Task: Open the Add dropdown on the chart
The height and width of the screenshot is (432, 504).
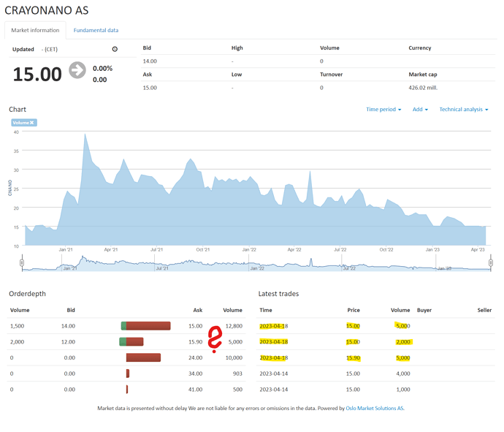Action: click(420, 110)
